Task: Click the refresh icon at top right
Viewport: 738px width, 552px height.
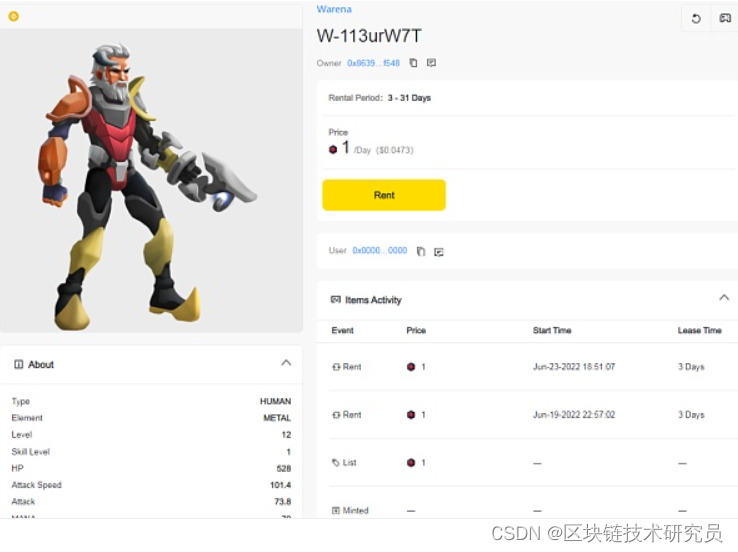Action: point(696,19)
